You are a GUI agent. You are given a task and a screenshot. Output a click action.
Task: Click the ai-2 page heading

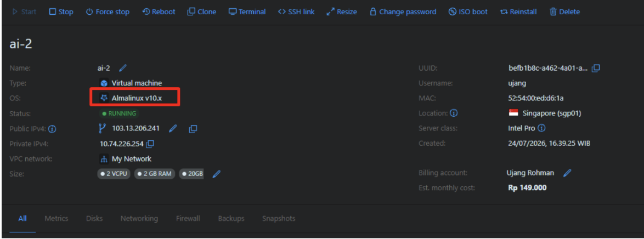point(21,44)
